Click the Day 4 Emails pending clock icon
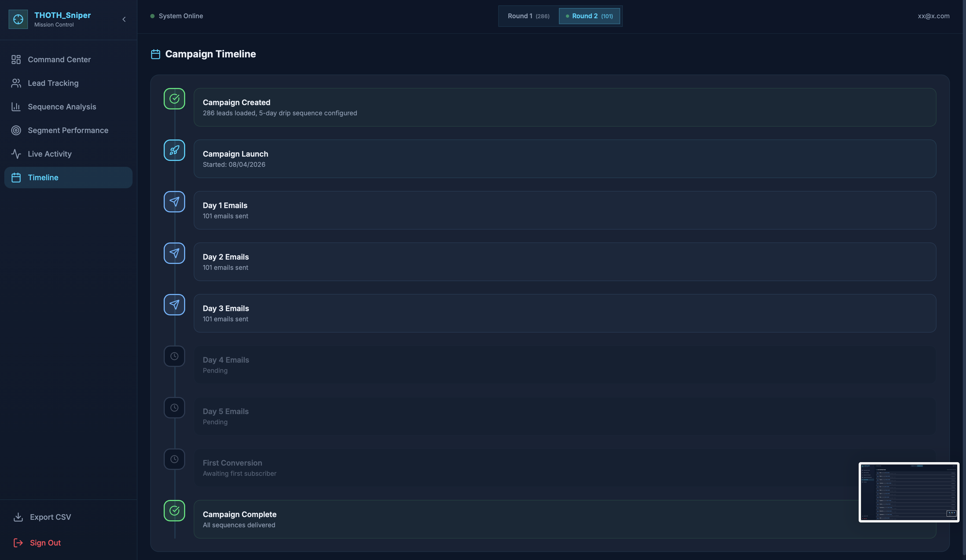 (x=174, y=356)
